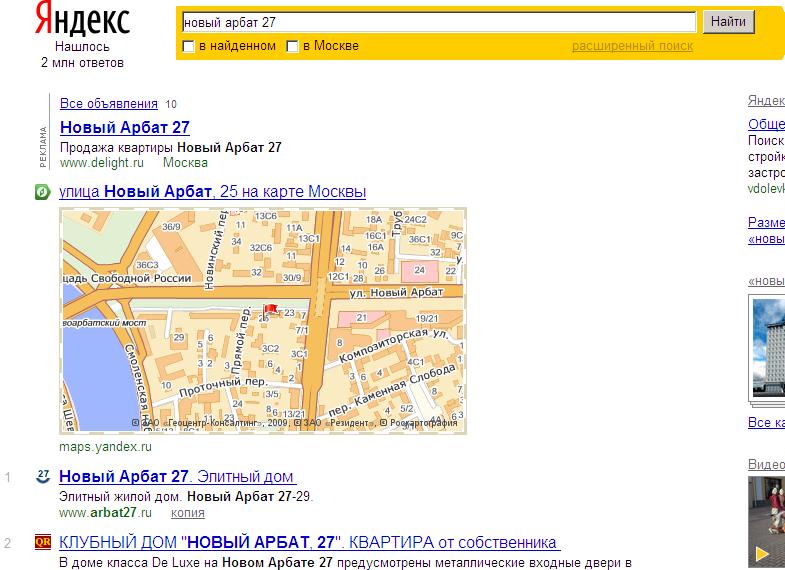
Task: Click the green compass icon beside maps result
Action: 43,192
